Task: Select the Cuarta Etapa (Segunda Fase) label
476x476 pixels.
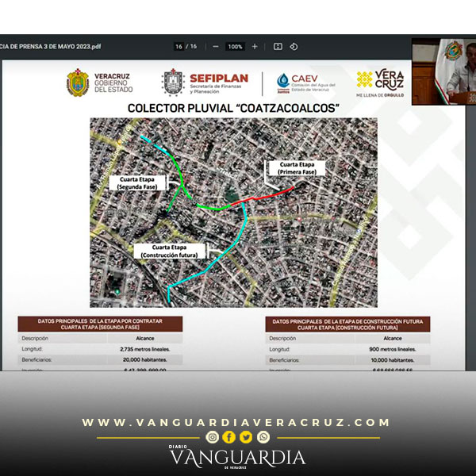Action: point(137,183)
